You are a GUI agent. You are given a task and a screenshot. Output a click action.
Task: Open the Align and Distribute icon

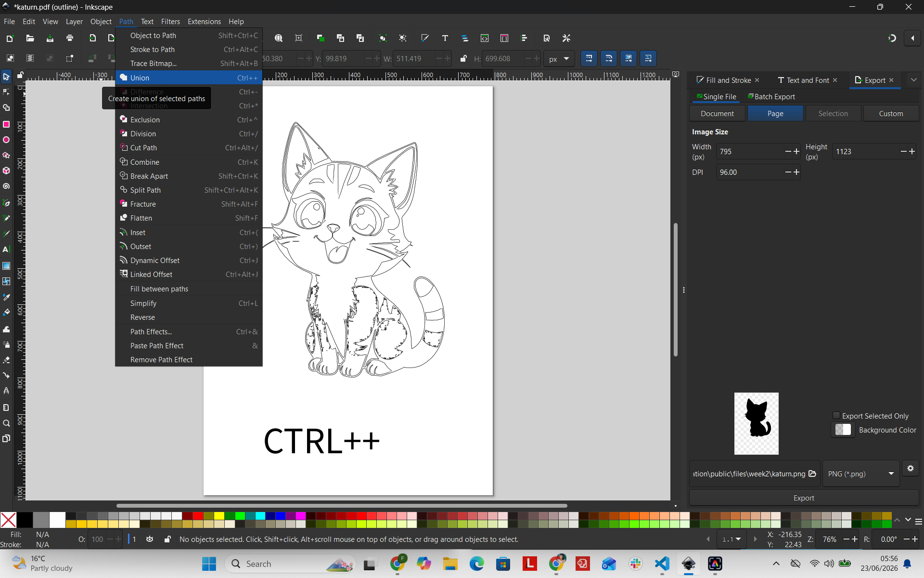point(524,38)
